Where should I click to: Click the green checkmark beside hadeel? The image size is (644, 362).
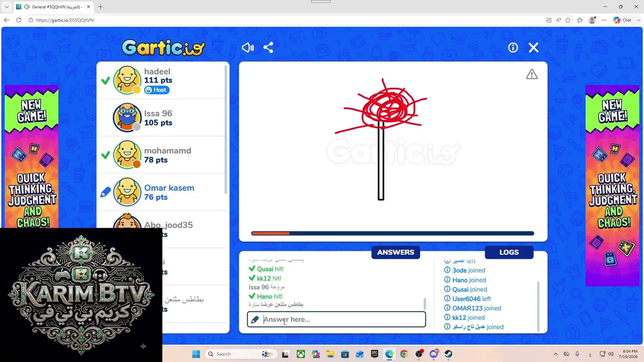(x=105, y=80)
